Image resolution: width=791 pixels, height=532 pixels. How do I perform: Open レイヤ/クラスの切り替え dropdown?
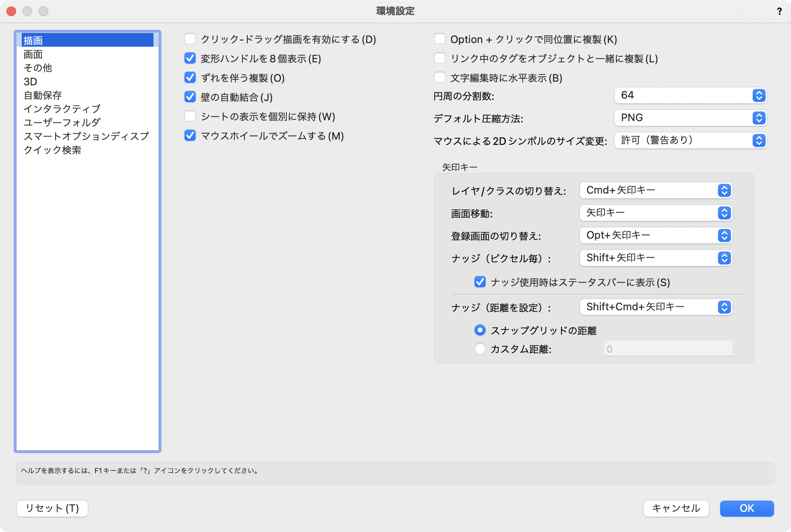656,190
